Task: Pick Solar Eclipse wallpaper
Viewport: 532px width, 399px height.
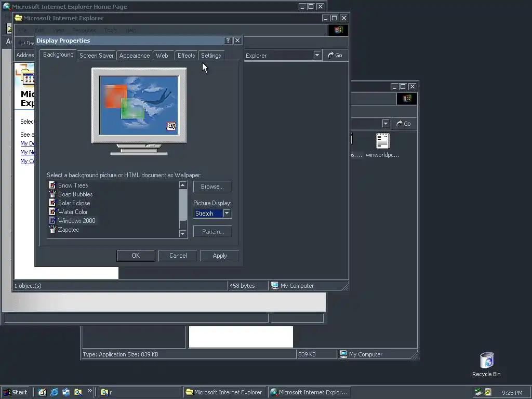Action: coord(74,203)
